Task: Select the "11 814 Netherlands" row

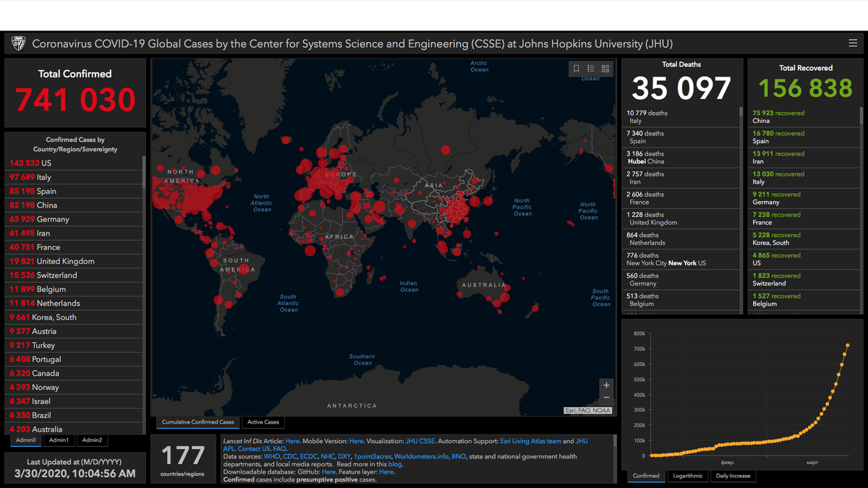Action: tap(75, 304)
